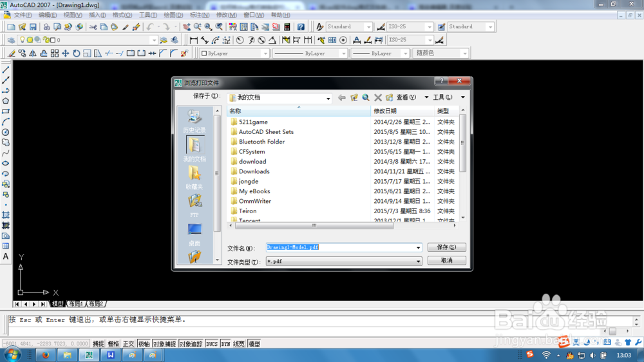Open the 格式(O) menu
The height and width of the screenshot is (362, 644).
click(122, 15)
